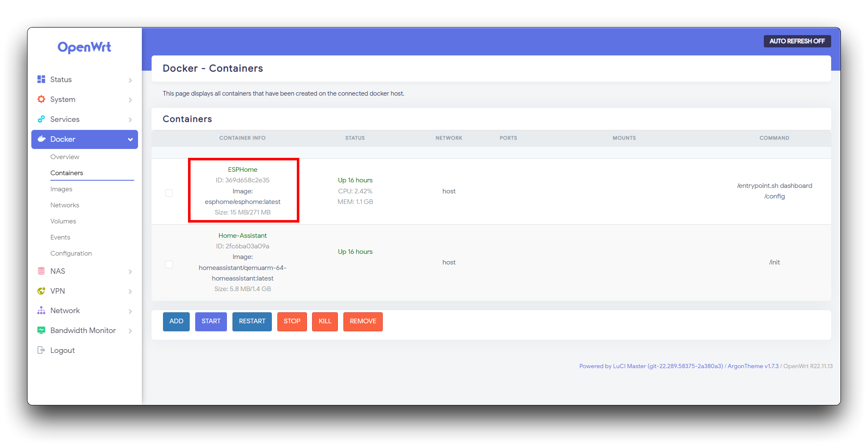Expand the NAS menu chevron
This screenshot has height=446, width=868.
tap(130, 272)
